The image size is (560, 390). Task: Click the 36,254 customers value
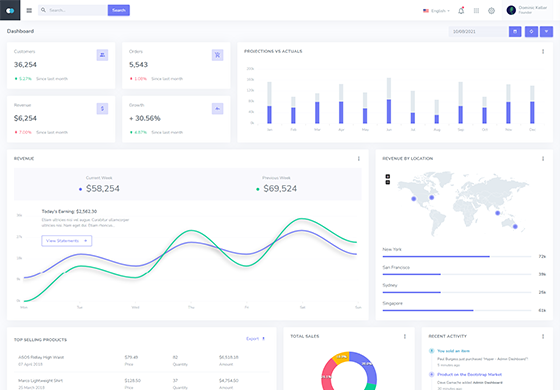point(25,65)
